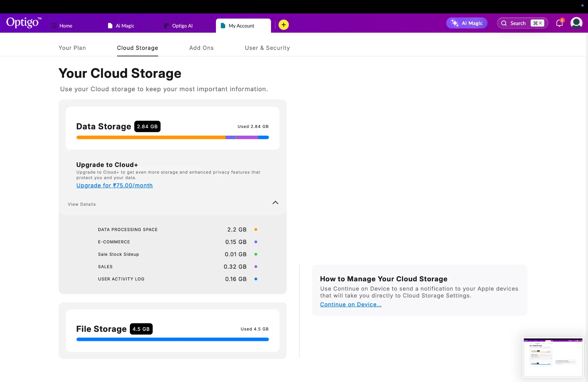Click the Home tab grid icon
This screenshot has height=382, width=588.
[54, 26]
